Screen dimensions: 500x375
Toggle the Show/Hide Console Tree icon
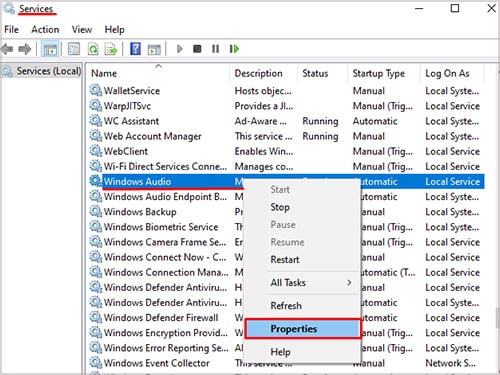pyautogui.click(x=50, y=49)
